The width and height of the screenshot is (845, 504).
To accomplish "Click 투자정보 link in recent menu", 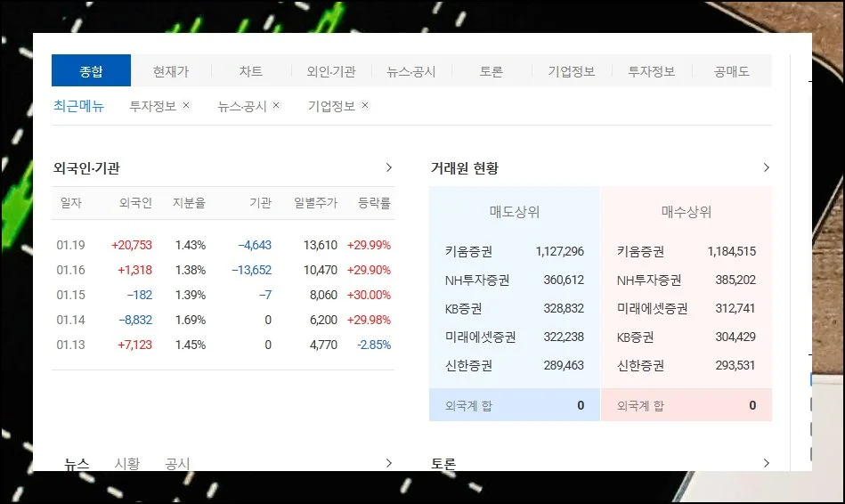I will 152,106.
